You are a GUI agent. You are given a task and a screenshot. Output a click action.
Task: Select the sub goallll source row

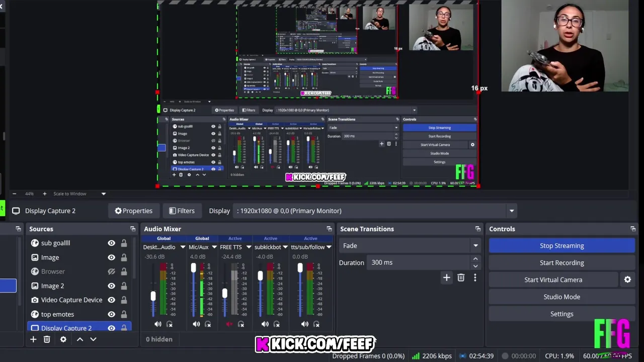(79, 243)
